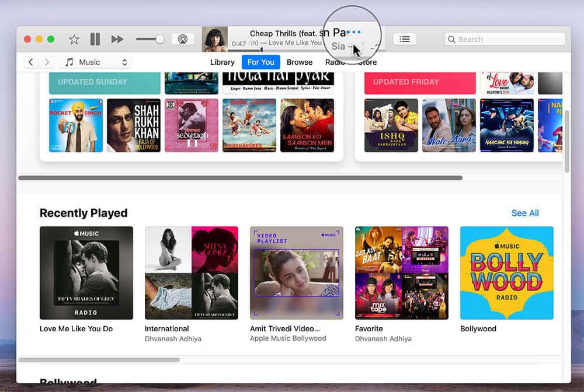
Task: Click the search magnifier icon
Action: click(451, 39)
